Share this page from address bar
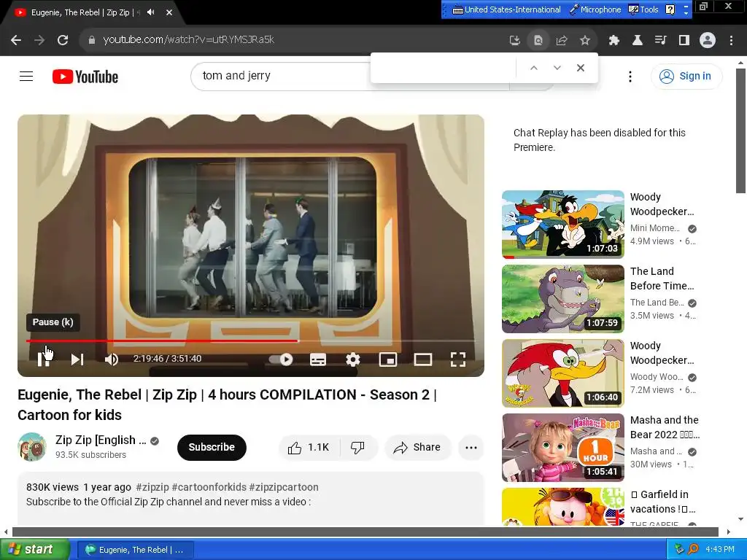 (561, 41)
